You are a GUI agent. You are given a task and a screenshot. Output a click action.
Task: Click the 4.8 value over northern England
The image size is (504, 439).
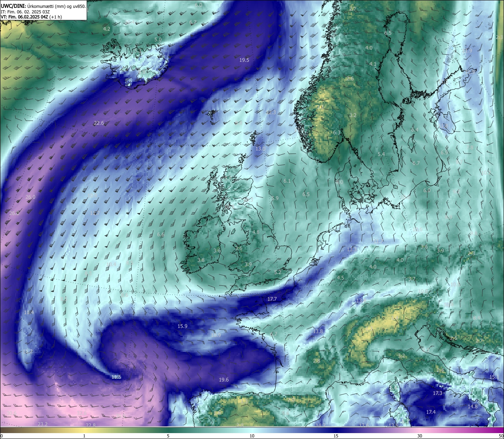pyautogui.click(x=256, y=232)
